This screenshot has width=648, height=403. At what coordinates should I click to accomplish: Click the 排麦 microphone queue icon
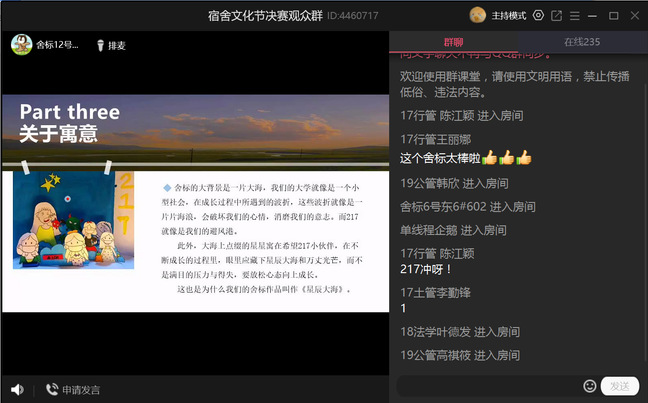102,45
